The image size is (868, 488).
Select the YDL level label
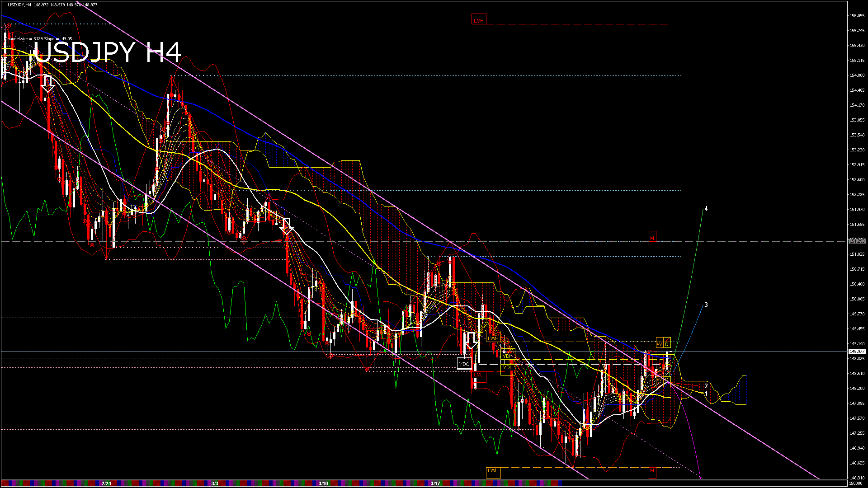(x=508, y=367)
